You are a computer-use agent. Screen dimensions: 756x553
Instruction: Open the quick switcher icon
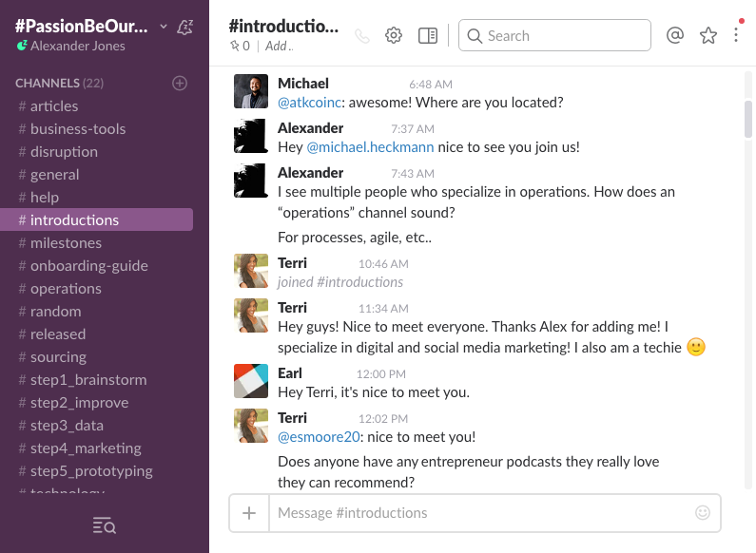(105, 525)
